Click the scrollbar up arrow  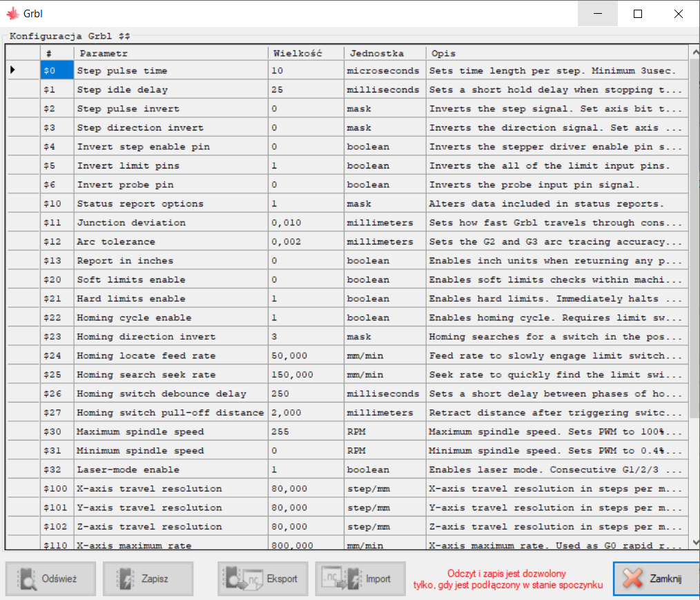[694, 52]
